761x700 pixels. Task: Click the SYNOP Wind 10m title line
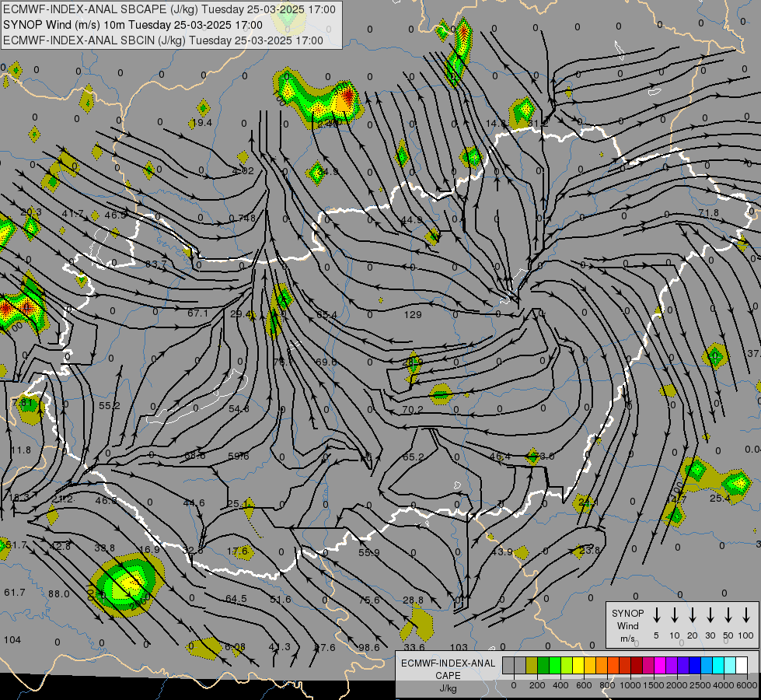[x=132, y=25]
